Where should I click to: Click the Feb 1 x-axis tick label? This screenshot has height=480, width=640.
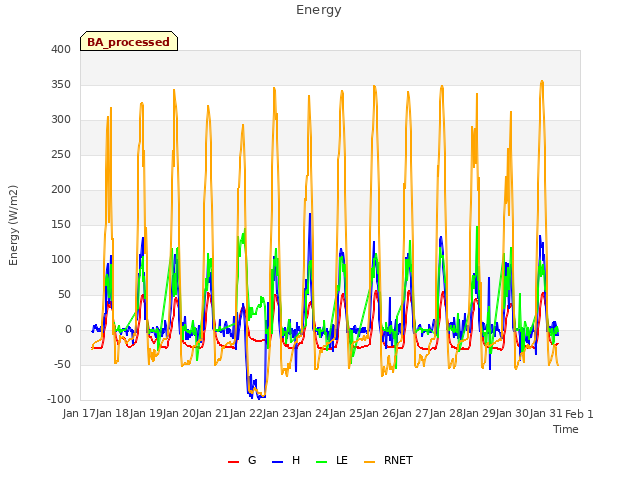click(579, 414)
